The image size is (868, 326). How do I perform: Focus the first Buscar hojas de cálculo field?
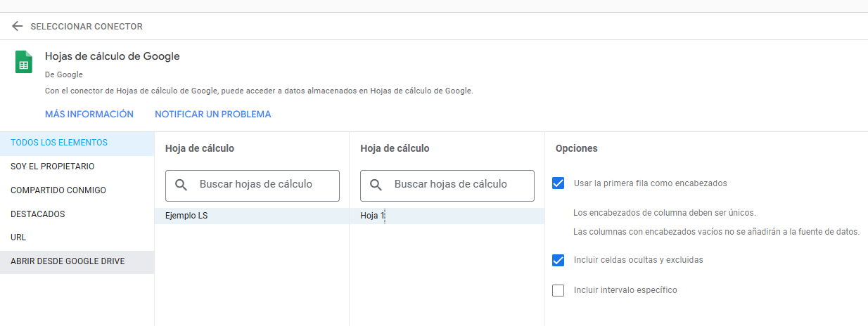tap(253, 185)
